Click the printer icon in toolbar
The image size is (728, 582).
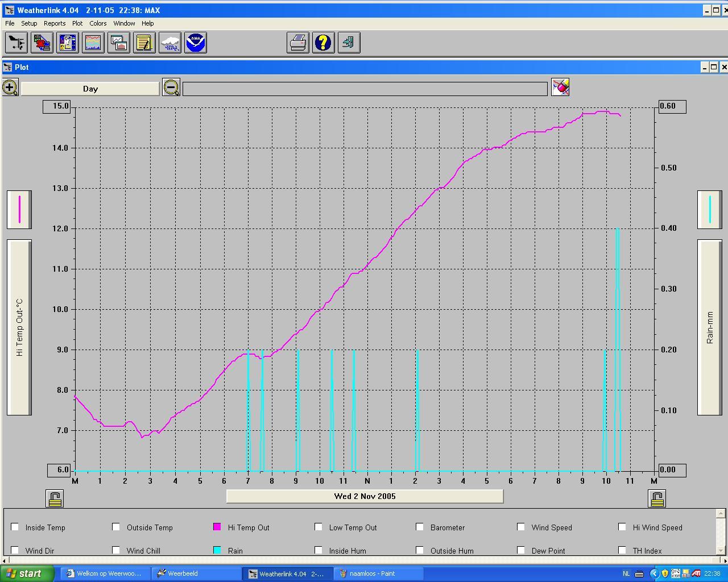pos(297,43)
